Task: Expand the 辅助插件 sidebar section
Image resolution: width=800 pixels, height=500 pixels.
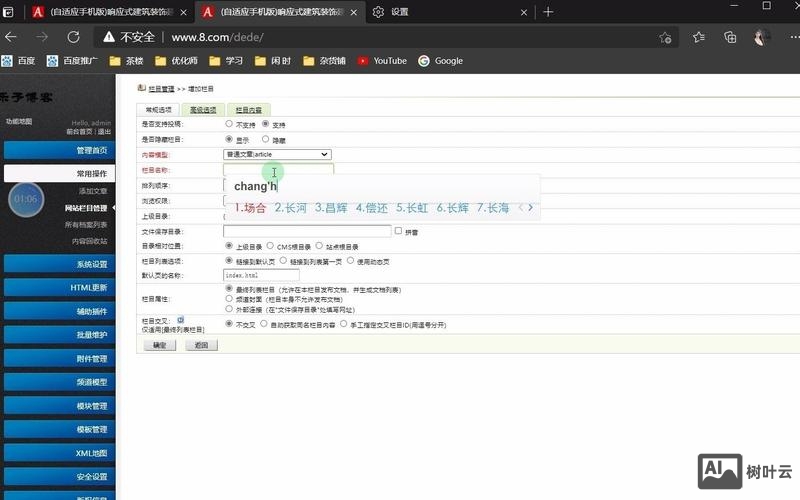Action: [x=59, y=311]
